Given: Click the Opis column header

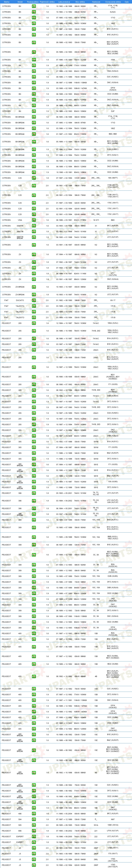Looking at the screenshot, I should 127,2.
